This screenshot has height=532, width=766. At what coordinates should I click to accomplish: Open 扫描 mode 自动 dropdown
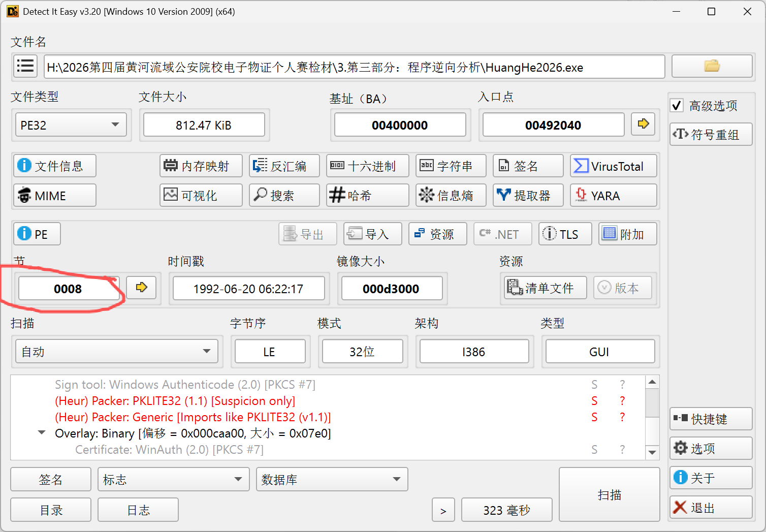tap(117, 352)
